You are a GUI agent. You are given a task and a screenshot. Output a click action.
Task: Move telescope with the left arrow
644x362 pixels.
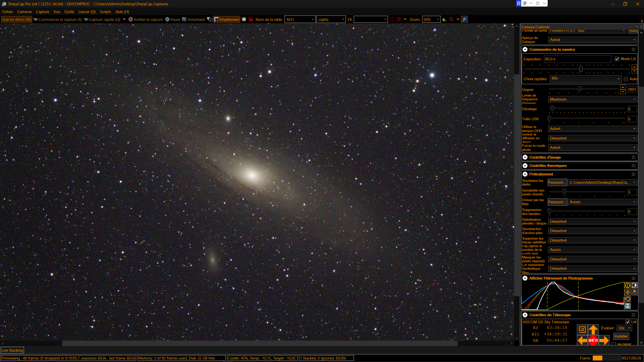582,340
